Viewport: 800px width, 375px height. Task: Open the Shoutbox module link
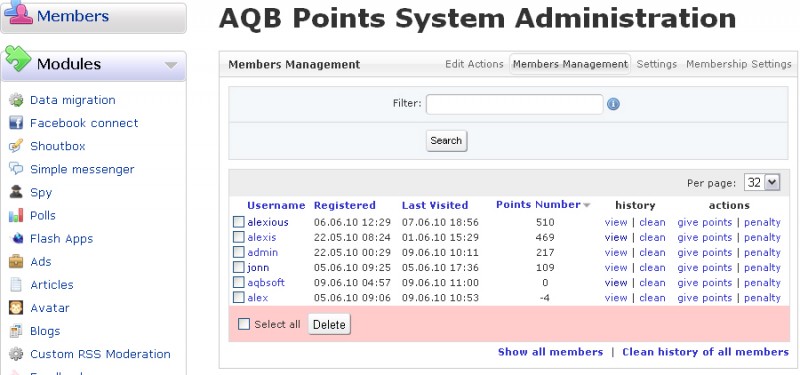[58, 146]
